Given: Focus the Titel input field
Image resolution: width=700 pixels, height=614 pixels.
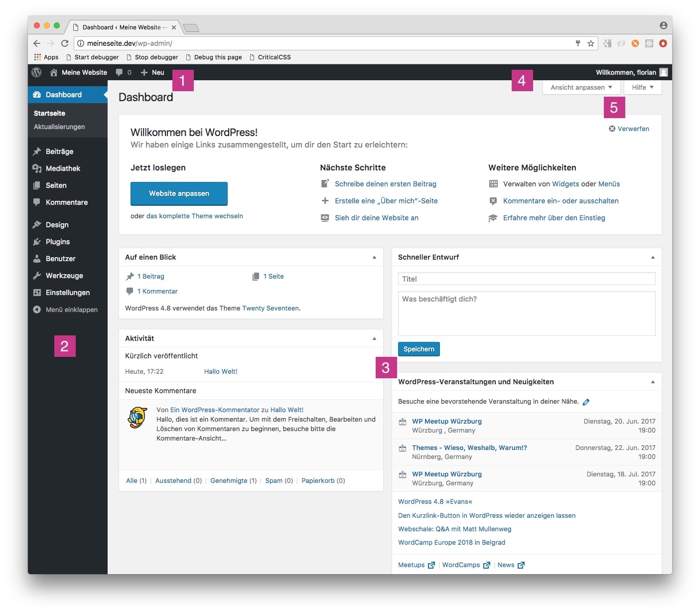Looking at the screenshot, I should tap(526, 279).
